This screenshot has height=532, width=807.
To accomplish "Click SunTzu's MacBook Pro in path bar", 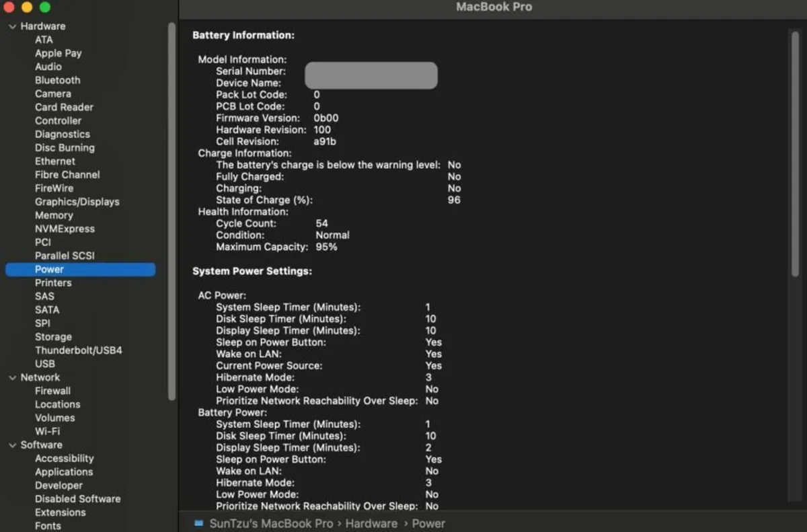I will coord(271,523).
